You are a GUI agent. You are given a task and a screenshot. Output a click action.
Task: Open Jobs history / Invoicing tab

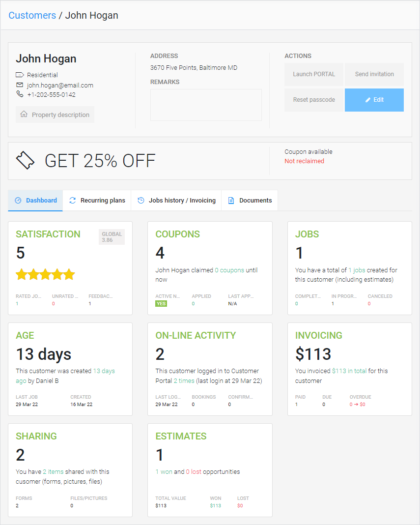click(x=176, y=201)
